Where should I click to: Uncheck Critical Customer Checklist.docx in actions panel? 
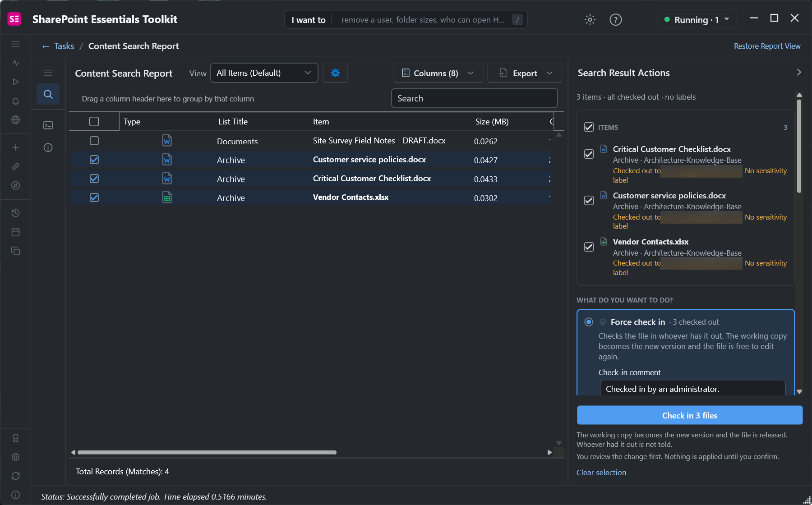(589, 154)
